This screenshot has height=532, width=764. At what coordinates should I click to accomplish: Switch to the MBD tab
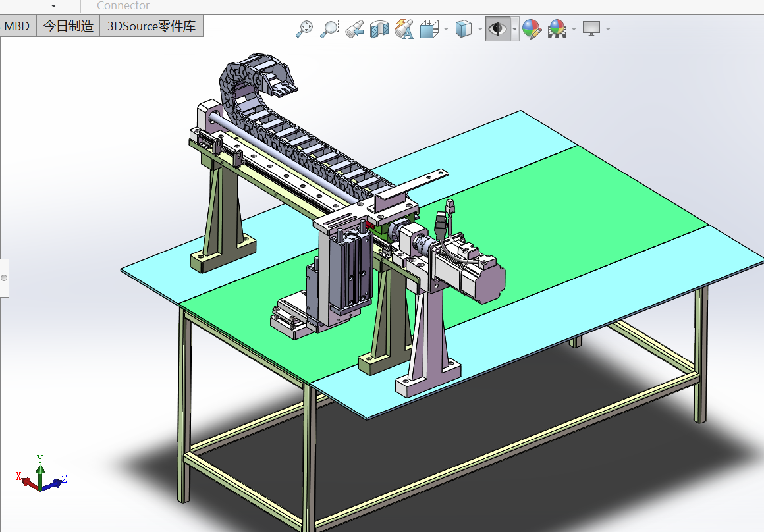click(17, 26)
